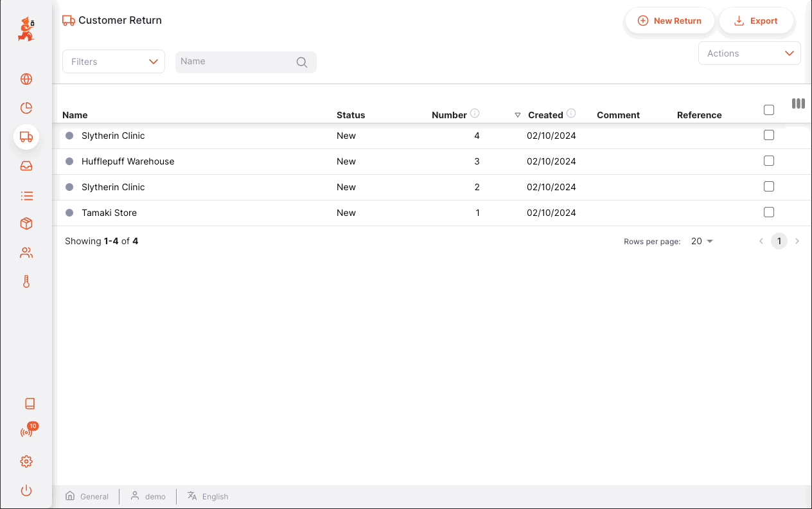Sort the table by the Created column
This screenshot has height=509, width=812.
[545, 115]
